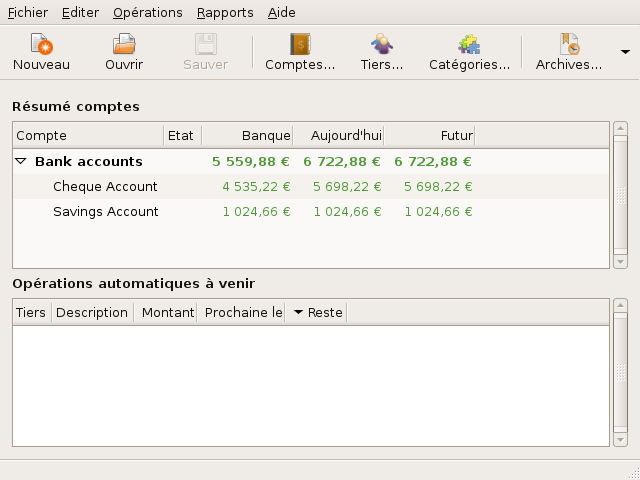The image size is (640, 480).
Task: Click the Banque column header
Action: pyautogui.click(x=247, y=135)
